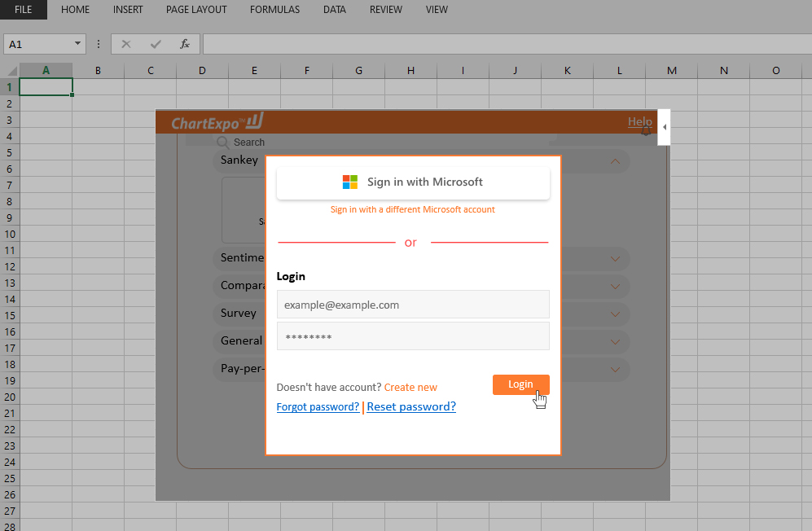
Task: Select row 10 header
Action: 9,235
